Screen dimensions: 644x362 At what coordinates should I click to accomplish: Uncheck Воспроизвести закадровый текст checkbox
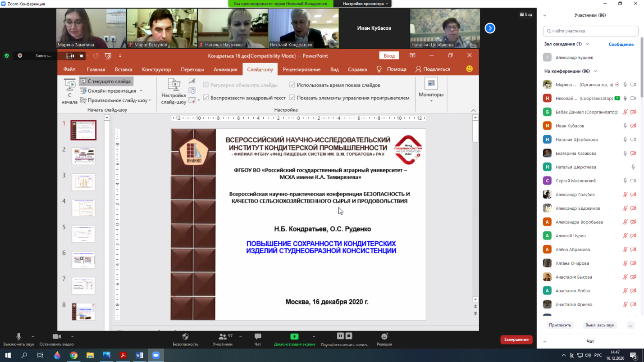[206, 98]
